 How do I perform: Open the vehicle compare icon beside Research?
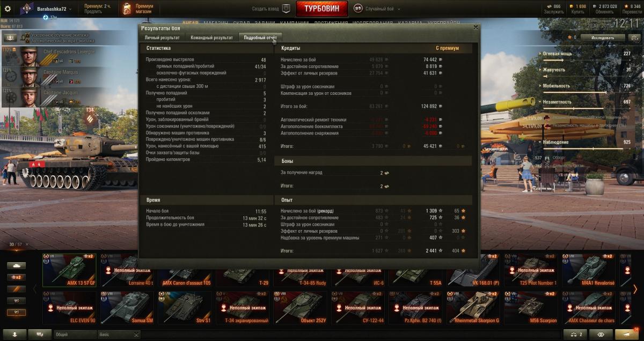[x=634, y=38]
